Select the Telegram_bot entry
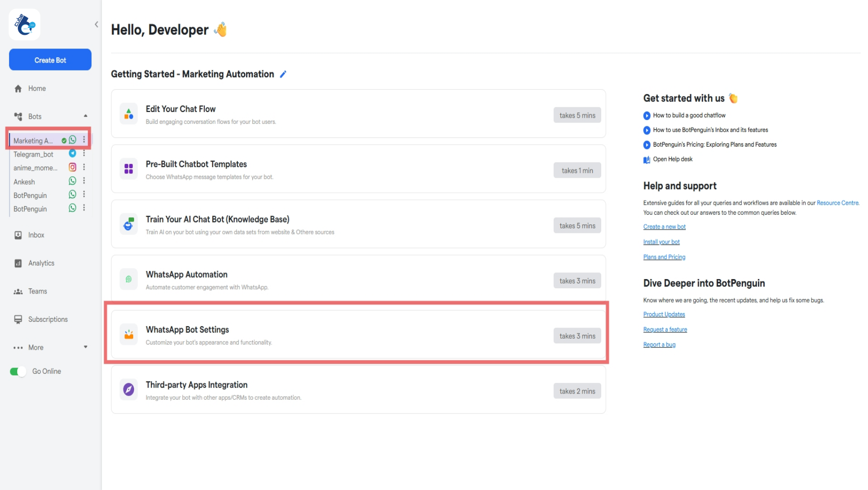868x490 pixels. (x=33, y=154)
